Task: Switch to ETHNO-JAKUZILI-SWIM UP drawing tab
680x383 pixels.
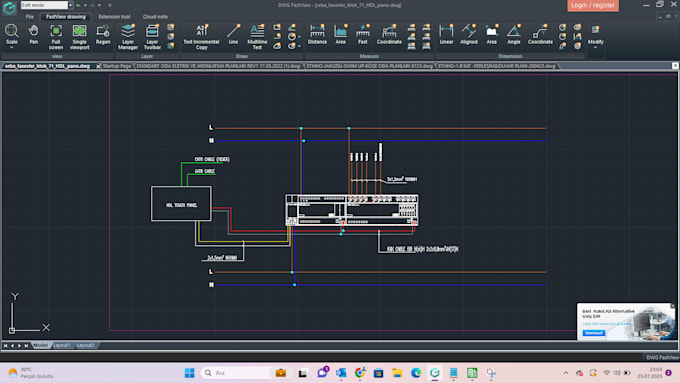Action: click(x=369, y=66)
